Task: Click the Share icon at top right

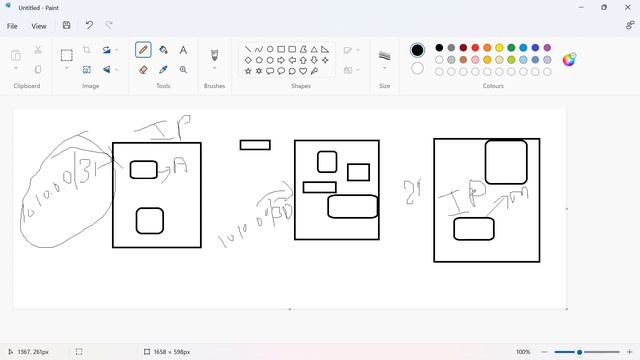Action: [x=630, y=25]
